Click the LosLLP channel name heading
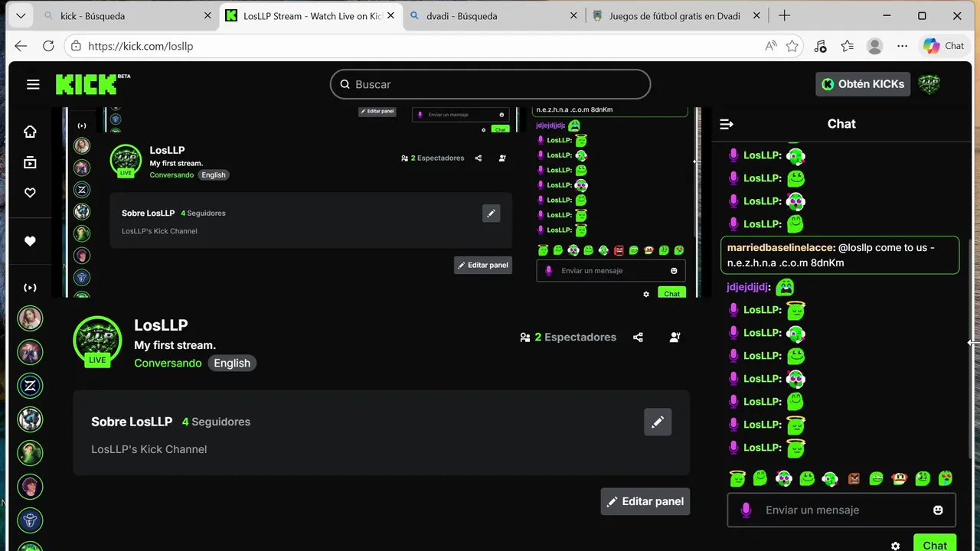Screen dimensions: 980x551 [161, 325]
